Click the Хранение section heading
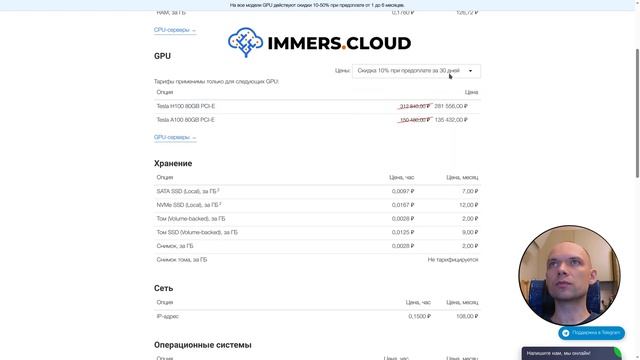Screen dimensions: 640x360 coord(173,164)
